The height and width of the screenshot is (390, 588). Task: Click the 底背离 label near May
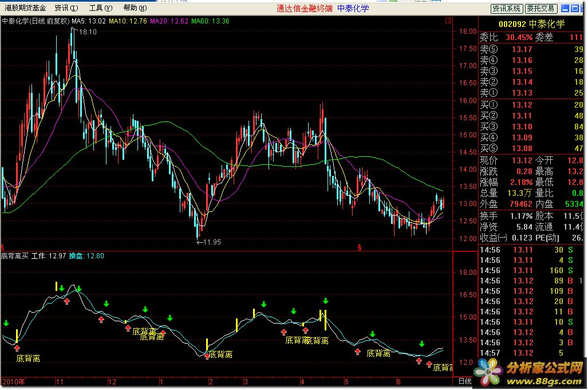[x=378, y=353]
